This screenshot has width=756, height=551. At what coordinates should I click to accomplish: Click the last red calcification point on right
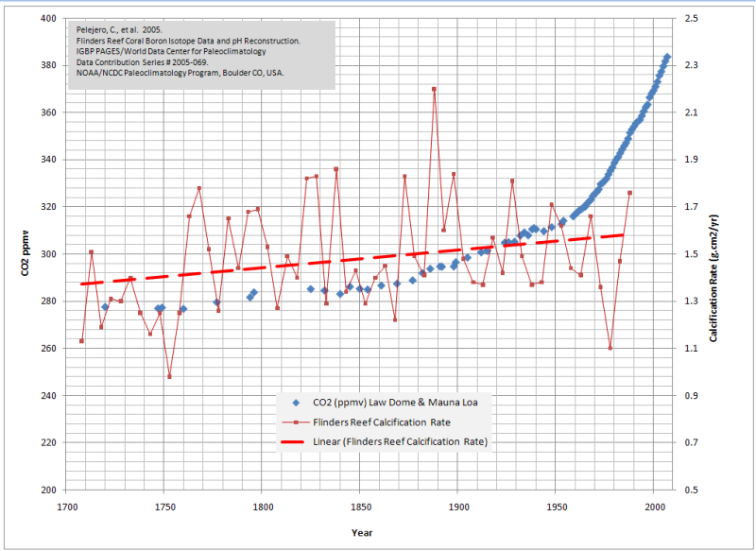pyautogui.click(x=629, y=193)
